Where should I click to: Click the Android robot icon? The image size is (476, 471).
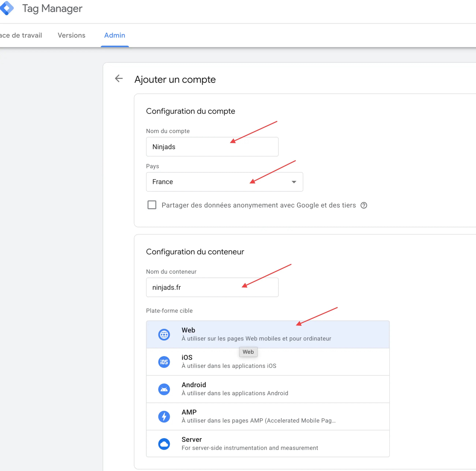(164, 389)
